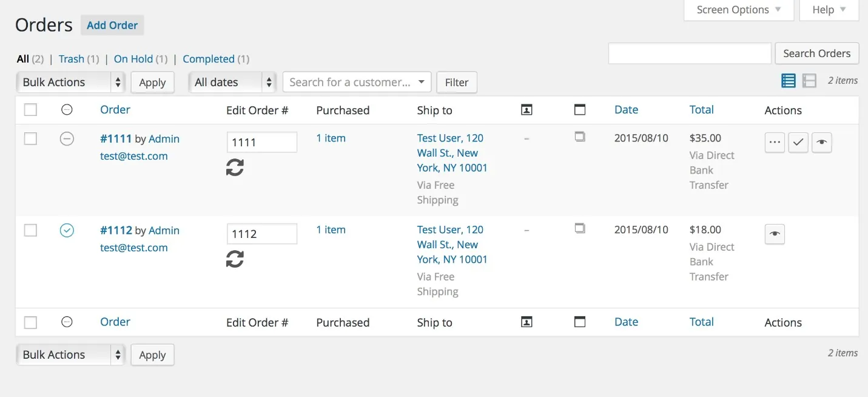868x397 pixels.
Task: Switch to list view using the view icon
Action: (788, 80)
